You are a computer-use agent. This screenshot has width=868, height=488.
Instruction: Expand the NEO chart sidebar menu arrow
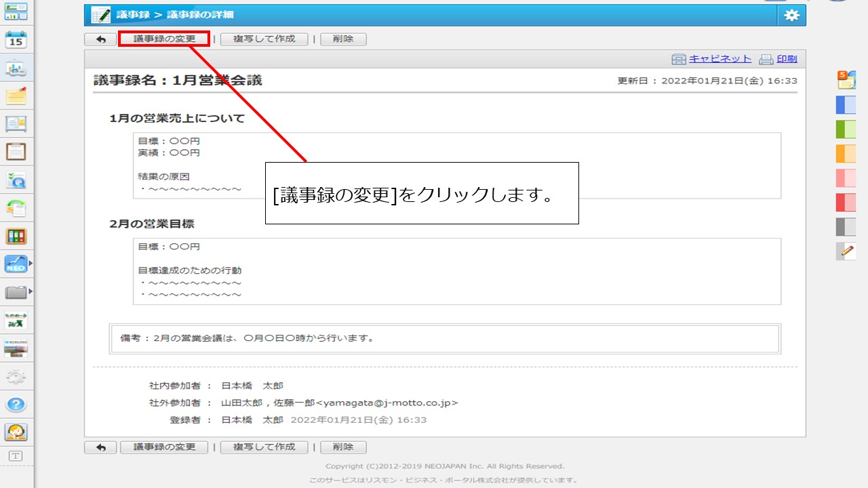point(30,263)
